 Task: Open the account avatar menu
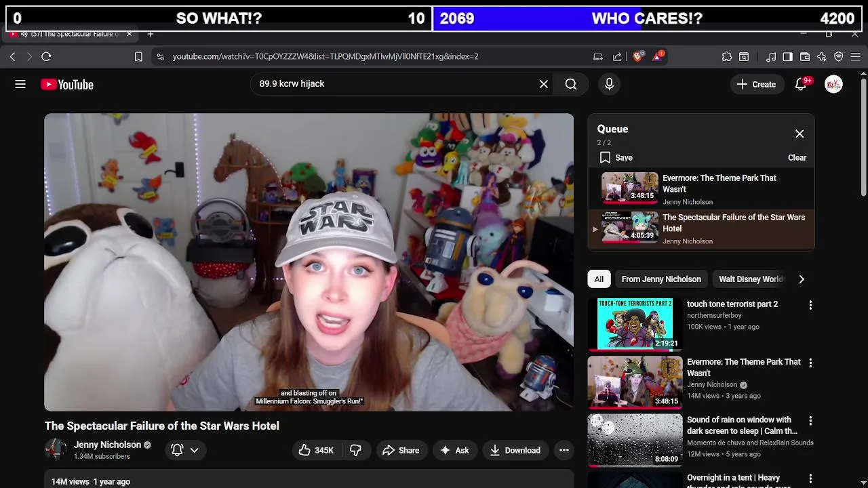tap(833, 84)
